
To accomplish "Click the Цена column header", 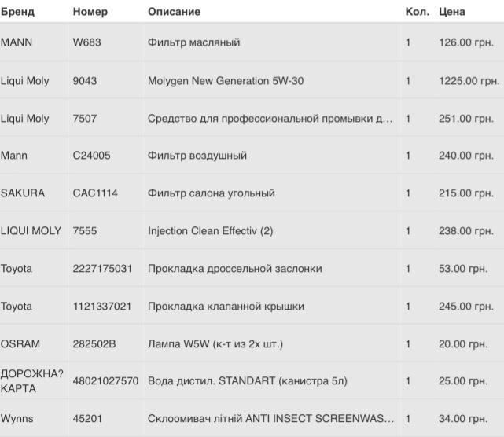I will coord(452,12).
